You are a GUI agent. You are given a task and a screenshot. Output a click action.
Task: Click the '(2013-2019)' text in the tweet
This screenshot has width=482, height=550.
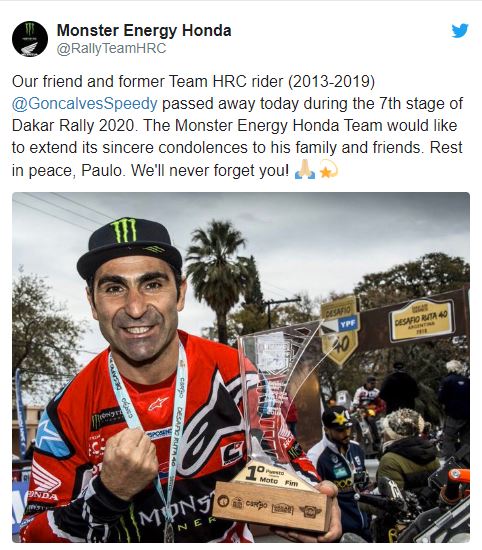tap(332, 82)
